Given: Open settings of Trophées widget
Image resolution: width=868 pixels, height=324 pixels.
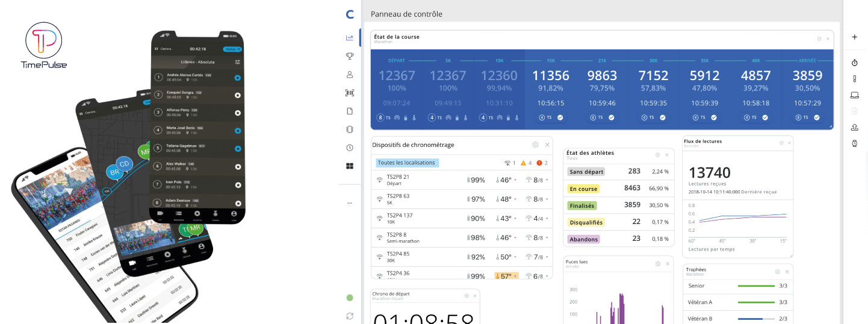Looking at the screenshot, I should click(778, 272).
